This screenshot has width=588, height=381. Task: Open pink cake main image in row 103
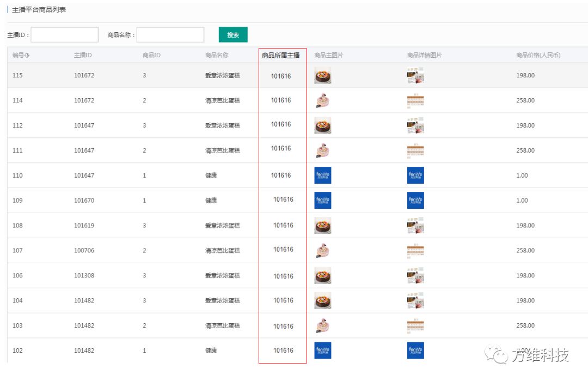pos(322,325)
